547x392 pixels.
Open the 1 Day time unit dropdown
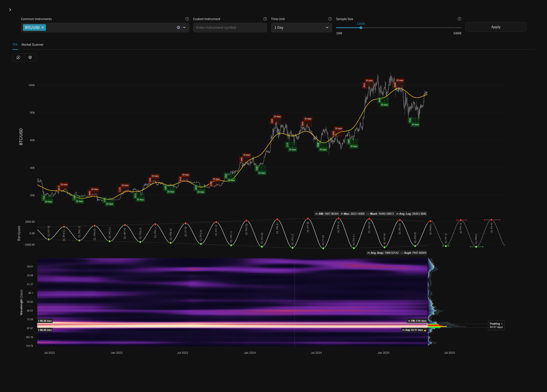click(301, 27)
